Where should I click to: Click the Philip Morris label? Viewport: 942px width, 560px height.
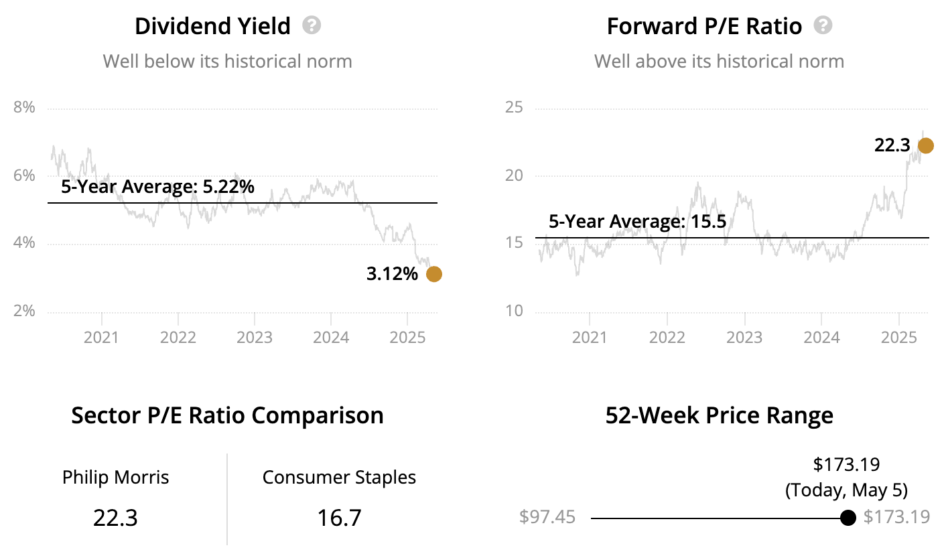(116, 478)
